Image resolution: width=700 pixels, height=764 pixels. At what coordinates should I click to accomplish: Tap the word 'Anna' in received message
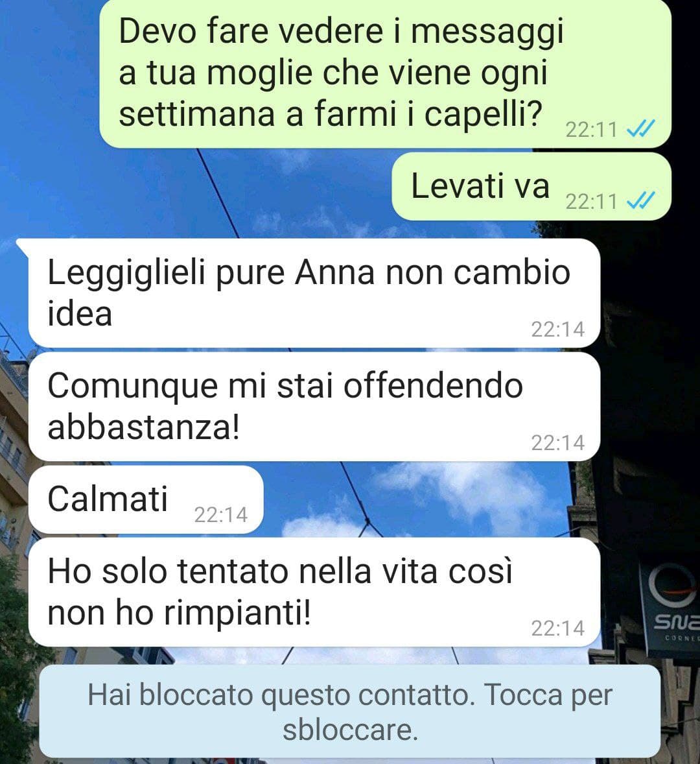[x=335, y=272]
